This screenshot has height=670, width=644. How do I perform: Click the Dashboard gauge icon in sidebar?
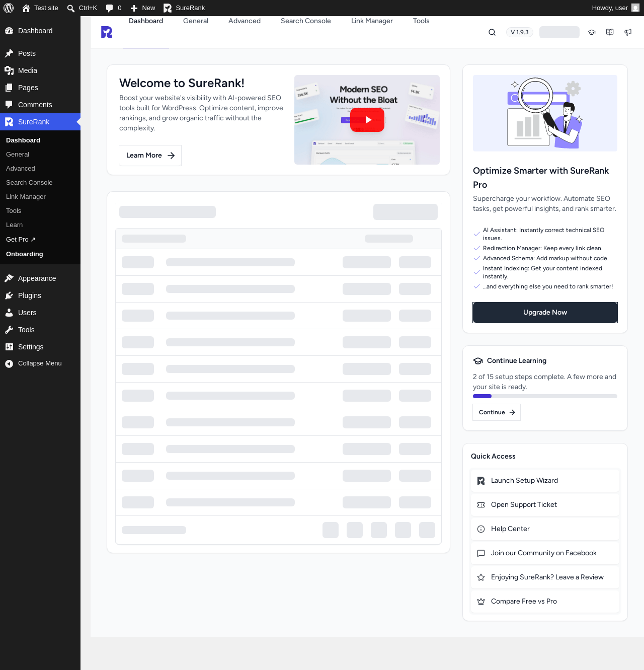[9, 31]
